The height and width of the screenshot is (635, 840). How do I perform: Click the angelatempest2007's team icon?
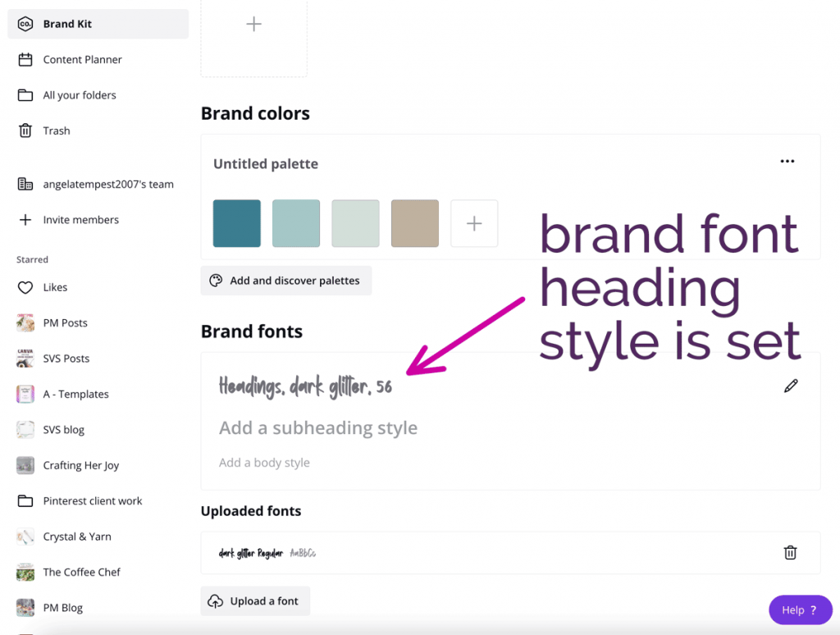pos(24,184)
